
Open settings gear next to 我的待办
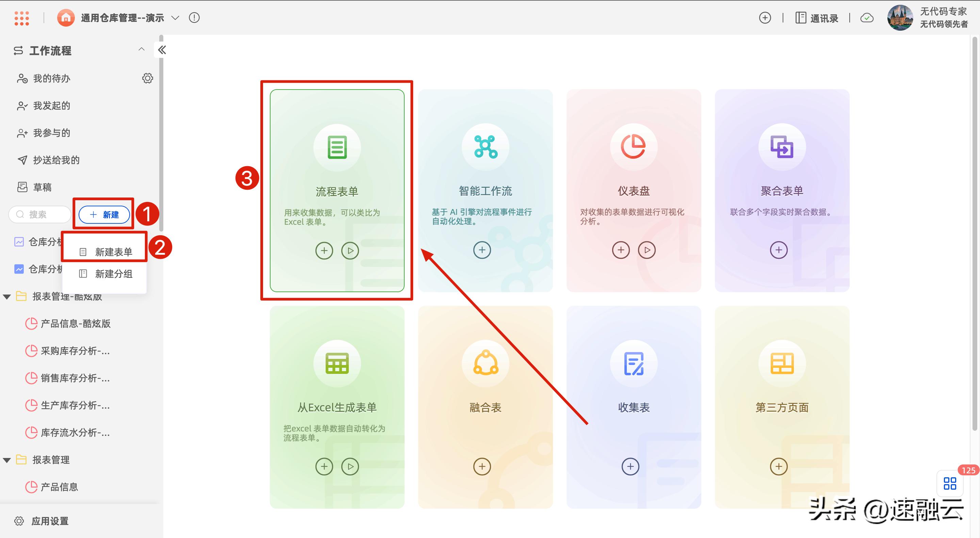(148, 78)
